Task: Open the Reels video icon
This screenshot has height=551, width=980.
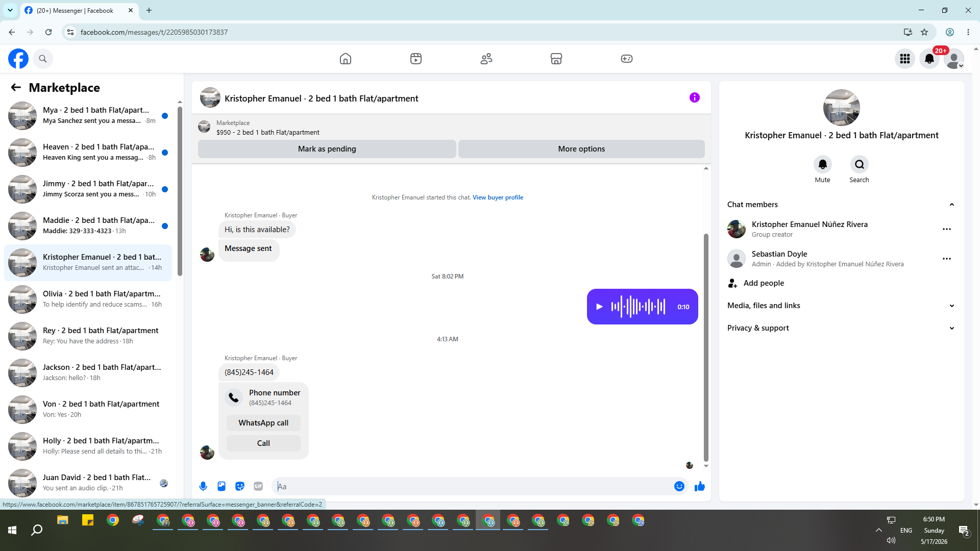Action: pos(416,59)
